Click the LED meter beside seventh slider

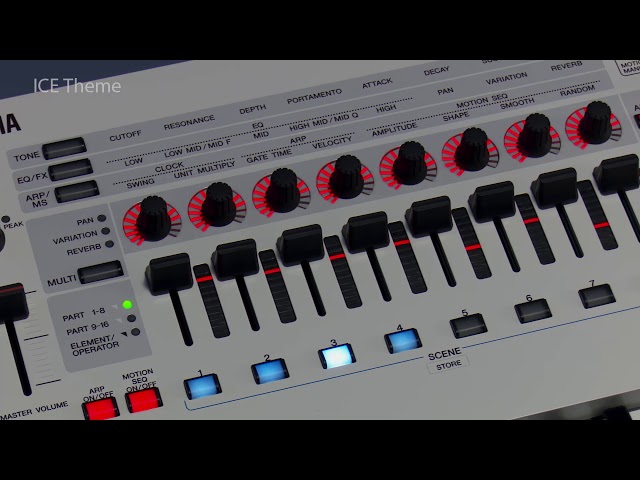[598, 215]
